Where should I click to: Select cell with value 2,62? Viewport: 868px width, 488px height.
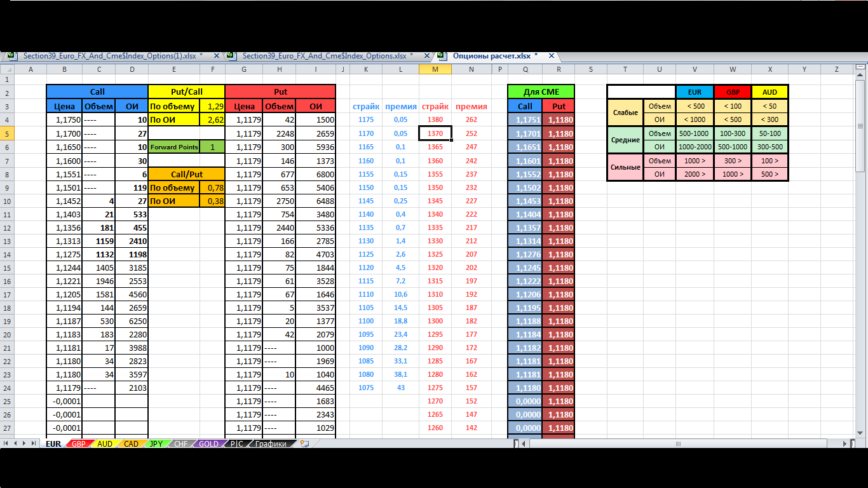pos(212,120)
